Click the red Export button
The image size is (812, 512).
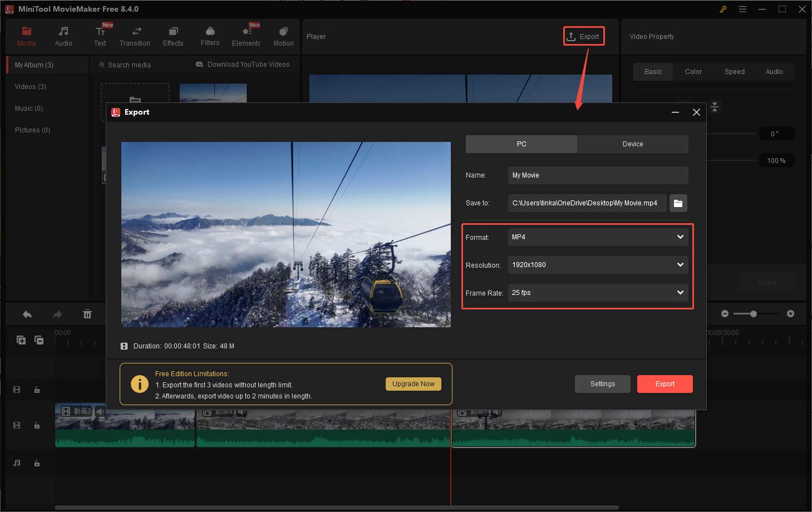coord(665,384)
